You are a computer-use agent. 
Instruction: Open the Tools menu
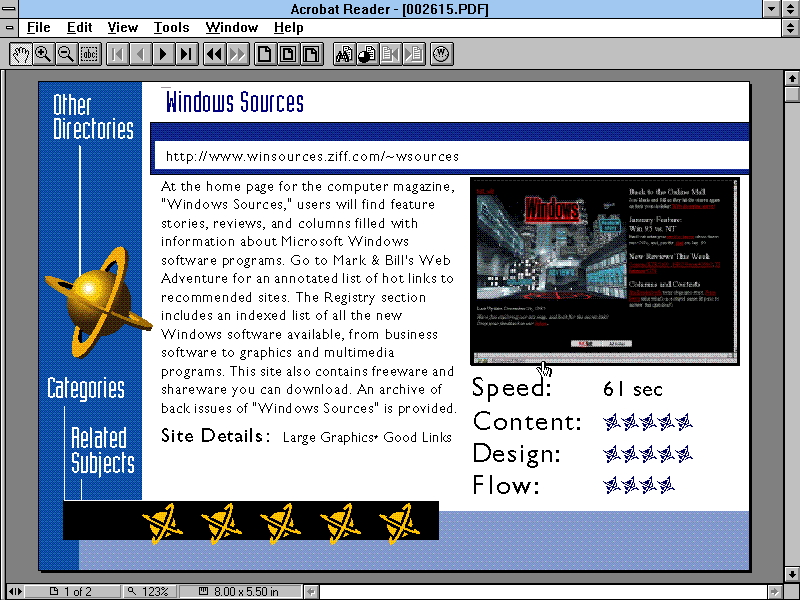[x=171, y=28]
